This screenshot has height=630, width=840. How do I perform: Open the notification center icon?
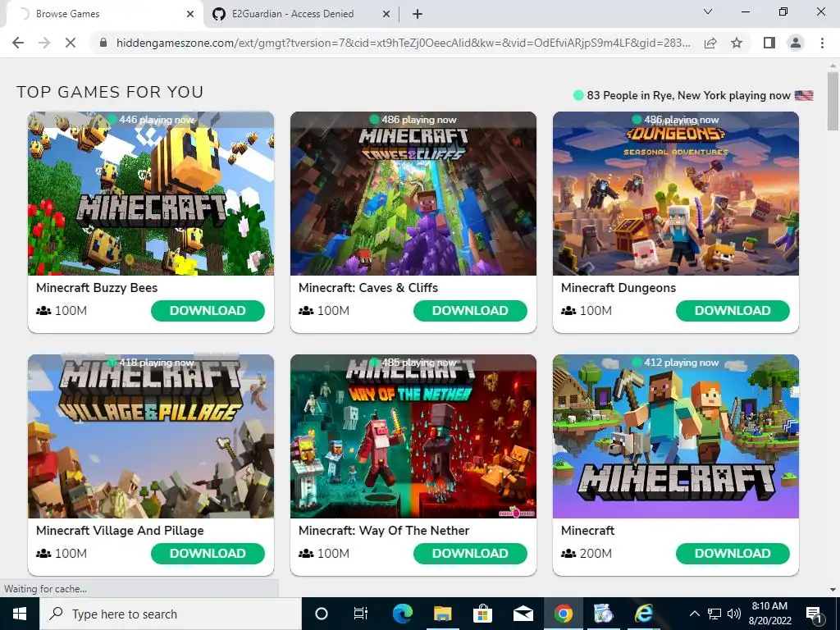click(x=813, y=614)
